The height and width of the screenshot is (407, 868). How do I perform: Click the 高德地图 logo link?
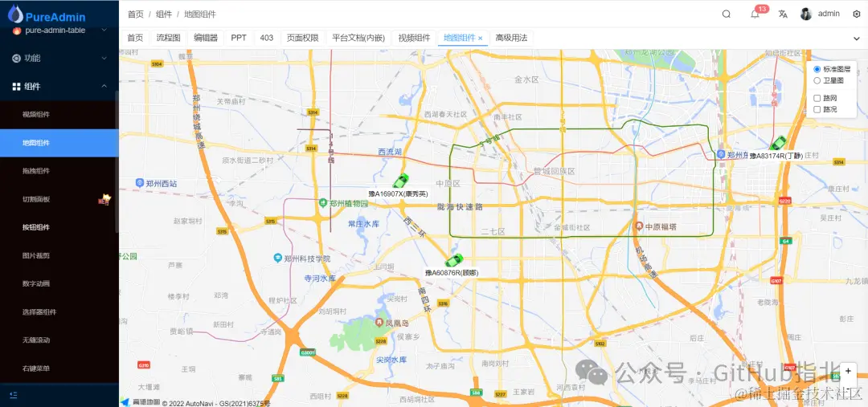click(141, 402)
